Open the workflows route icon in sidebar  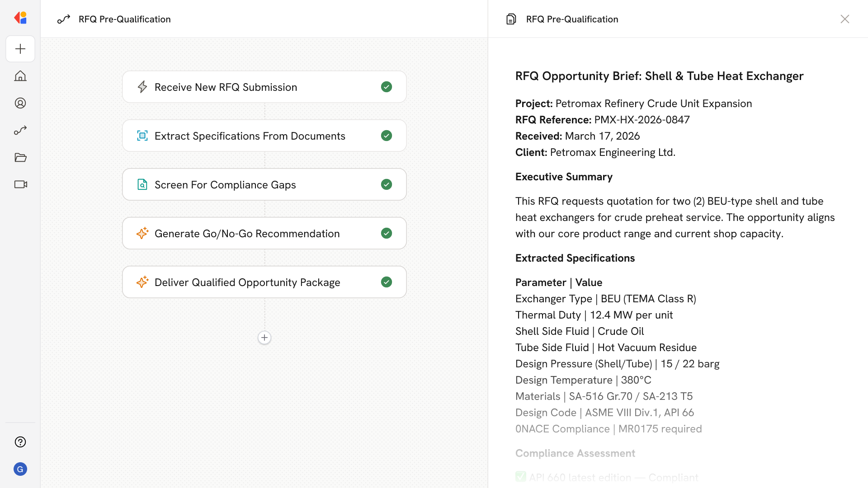click(20, 130)
